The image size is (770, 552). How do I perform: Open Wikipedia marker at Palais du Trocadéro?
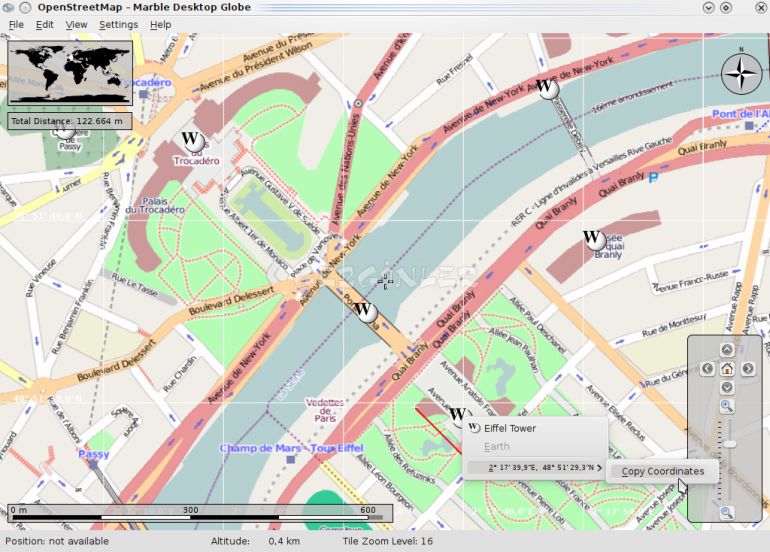(192, 140)
